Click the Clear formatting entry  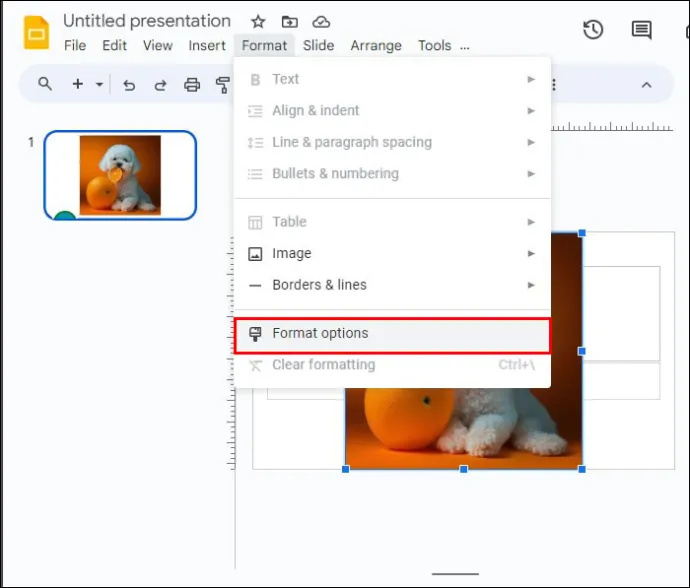[392, 364]
